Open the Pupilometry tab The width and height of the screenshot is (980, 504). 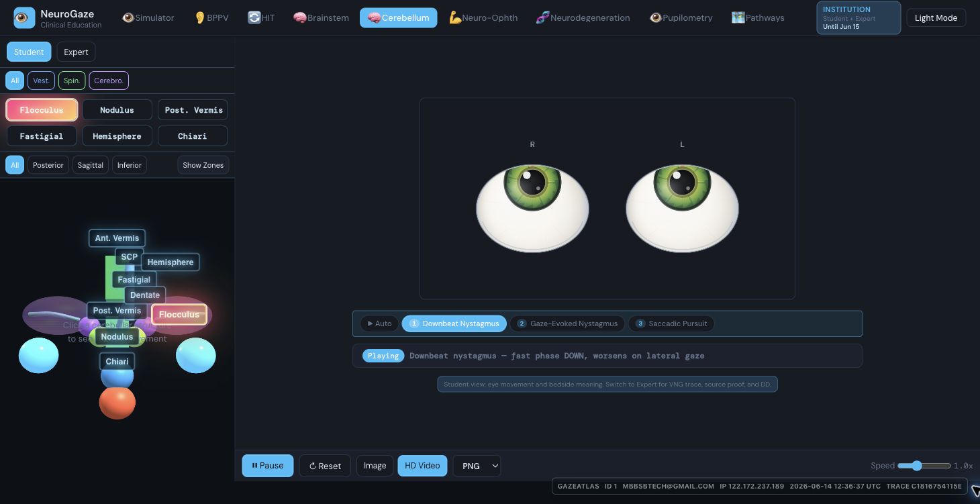pyautogui.click(x=681, y=17)
